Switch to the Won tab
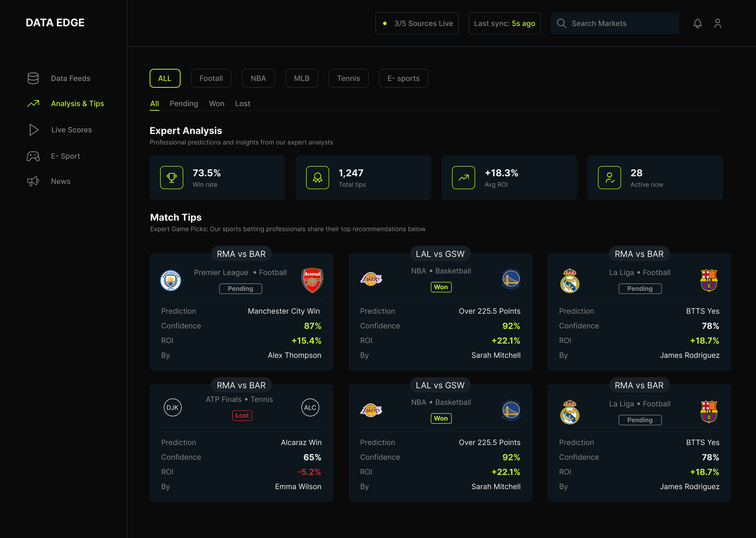Screen dimensions: 756x538 217,104
